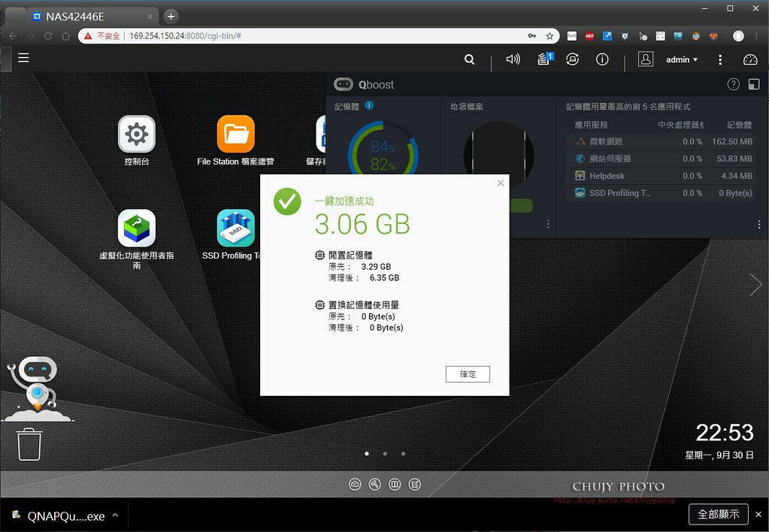This screenshot has width=769, height=532.
Task: Open the QTS main hamburger menu
Action: (x=23, y=58)
